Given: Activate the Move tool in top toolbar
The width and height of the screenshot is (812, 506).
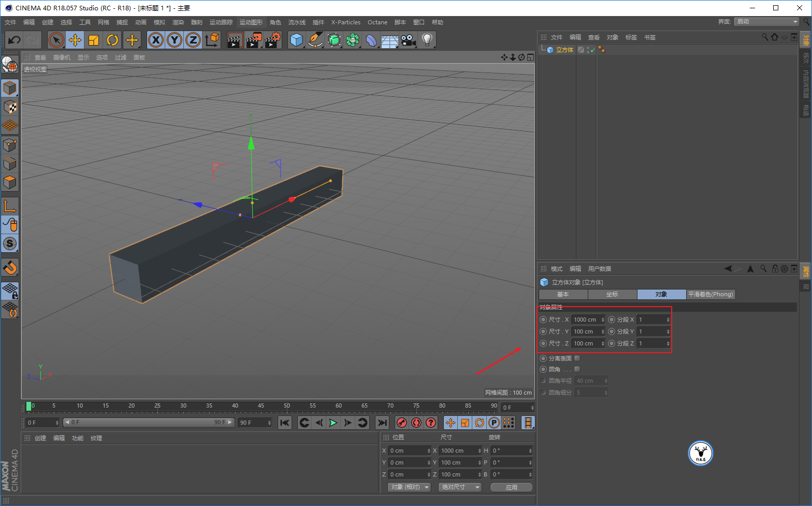Looking at the screenshot, I should tap(75, 40).
